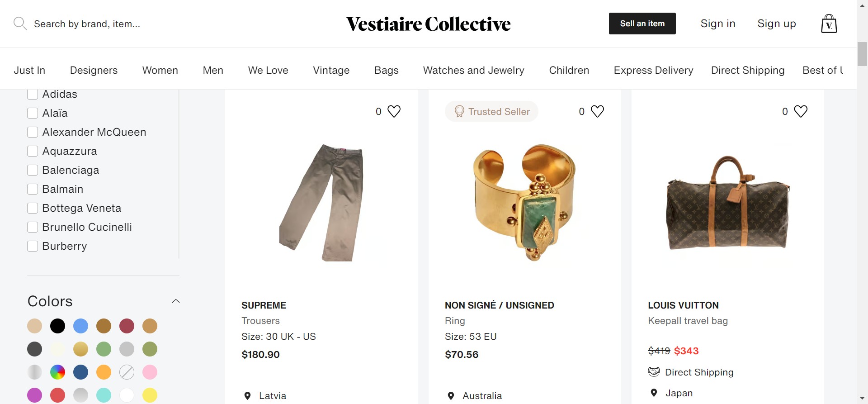Open the Designers menu
The width and height of the screenshot is (868, 404).
(x=94, y=70)
